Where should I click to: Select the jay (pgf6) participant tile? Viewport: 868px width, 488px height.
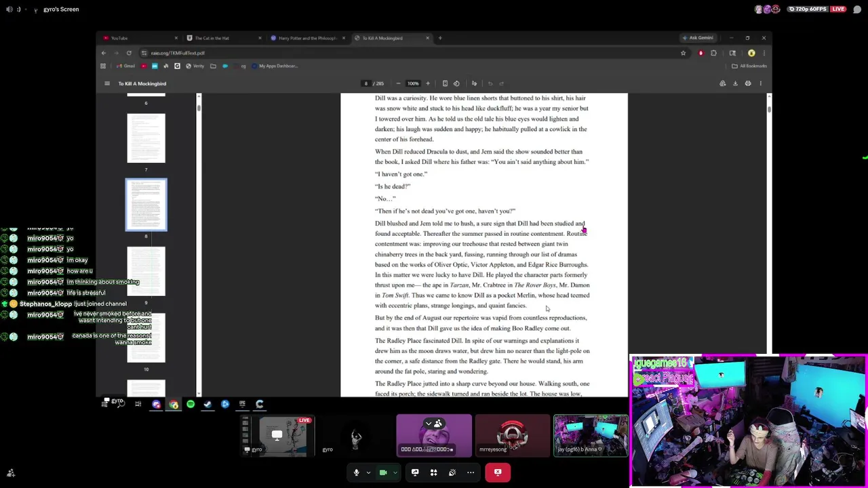point(591,436)
